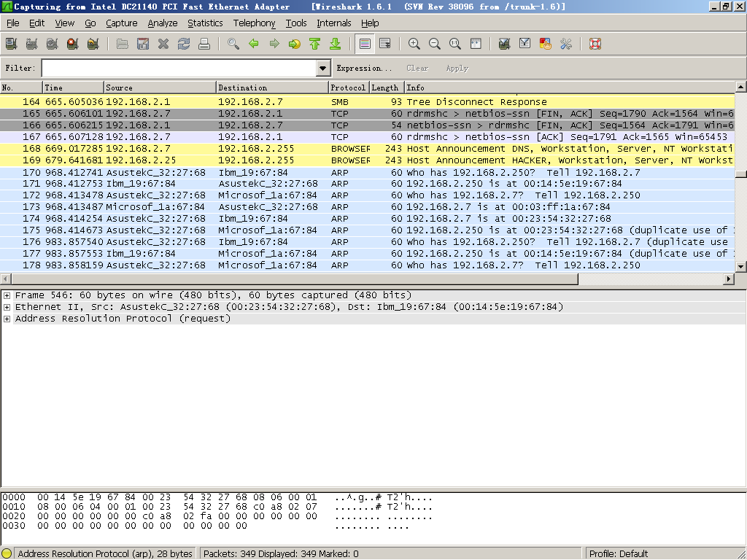The width and height of the screenshot is (747, 560).
Task: Stop the running live capture
Action: pyautogui.click(x=72, y=44)
